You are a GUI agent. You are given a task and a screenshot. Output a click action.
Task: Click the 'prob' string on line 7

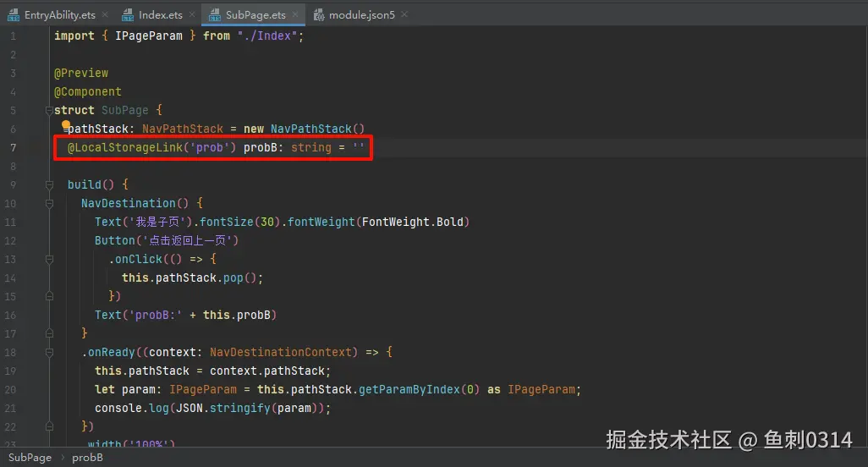click(x=209, y=147)
